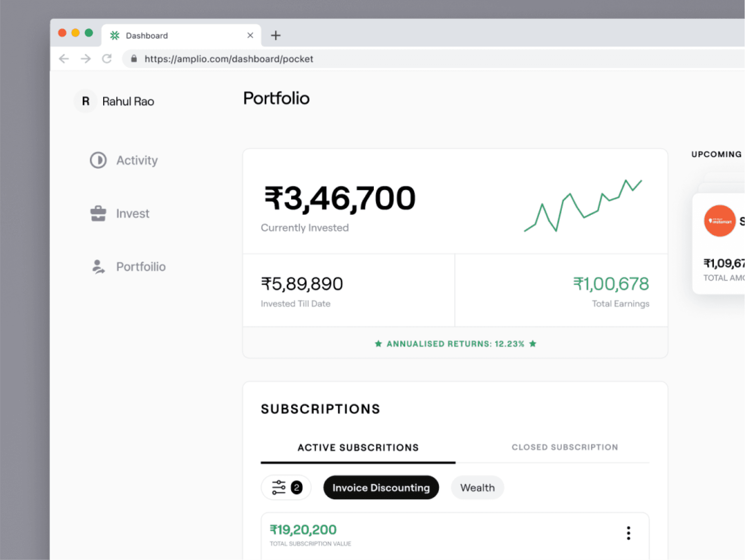The image size is (745, 560).
Task: Select the Active Subscriptions tab
Action: point(358,448)
